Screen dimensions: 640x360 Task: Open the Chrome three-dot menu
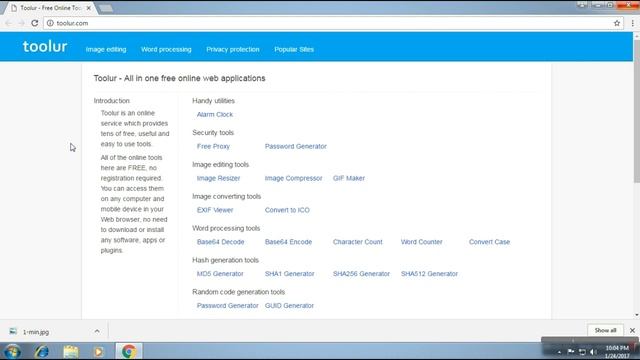(x=633, y=23)
